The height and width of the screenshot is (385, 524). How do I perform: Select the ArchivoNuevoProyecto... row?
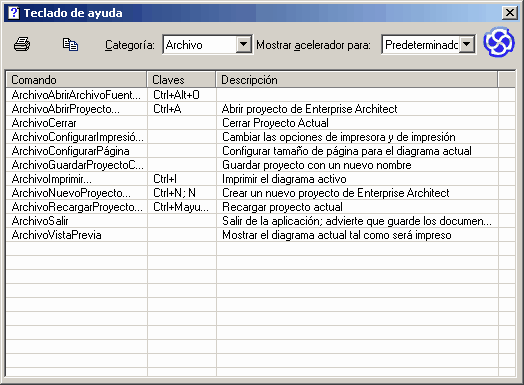(261, 193)
